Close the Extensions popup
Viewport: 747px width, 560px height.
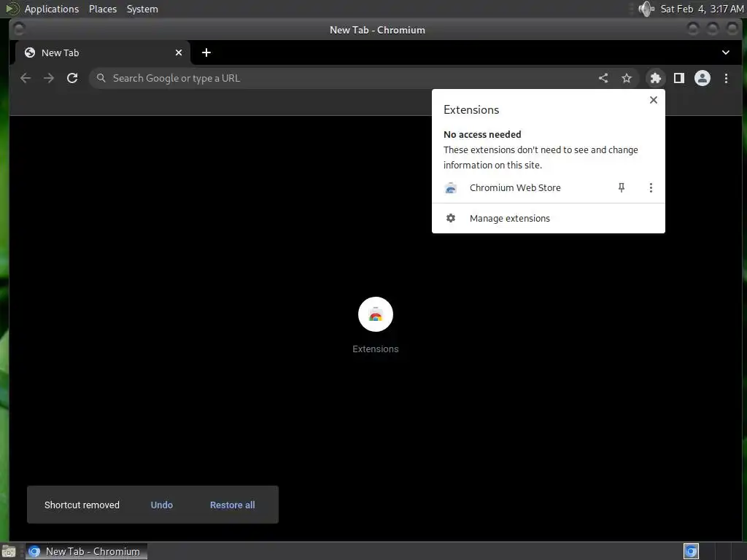pos(653,100)
